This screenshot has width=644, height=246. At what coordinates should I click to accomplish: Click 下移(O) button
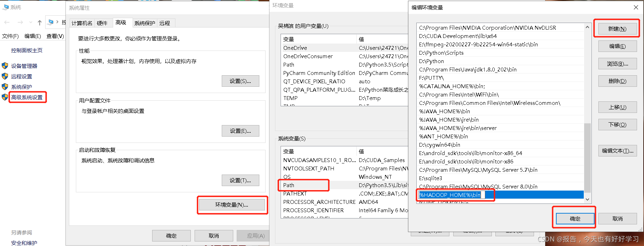[x=617, y=124]
